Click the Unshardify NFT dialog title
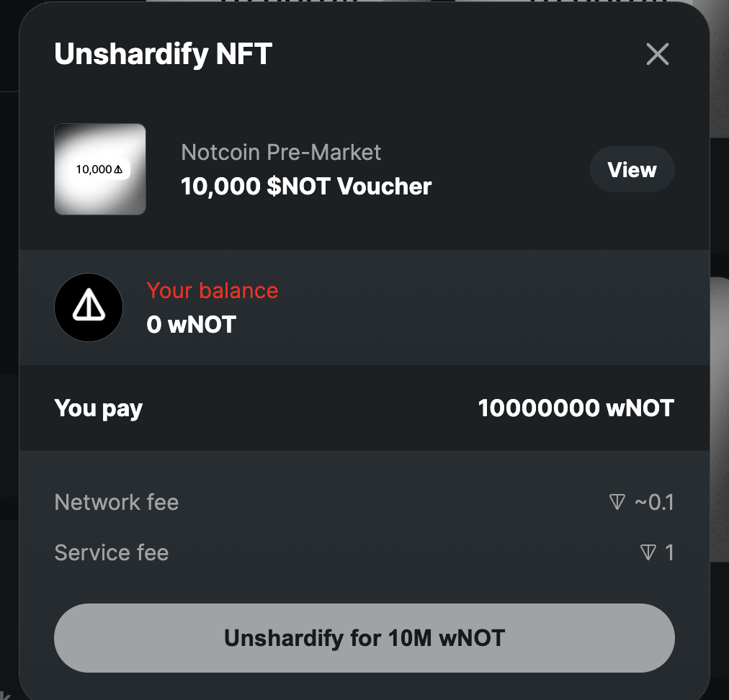Viewport: 729px width, 700px height. (x=164, y=54)
